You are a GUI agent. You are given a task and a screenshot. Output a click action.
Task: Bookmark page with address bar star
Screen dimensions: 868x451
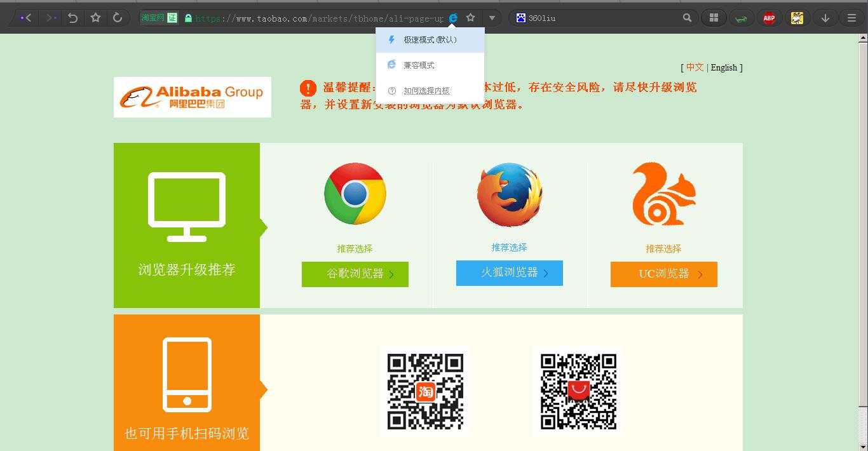[470, 18]
